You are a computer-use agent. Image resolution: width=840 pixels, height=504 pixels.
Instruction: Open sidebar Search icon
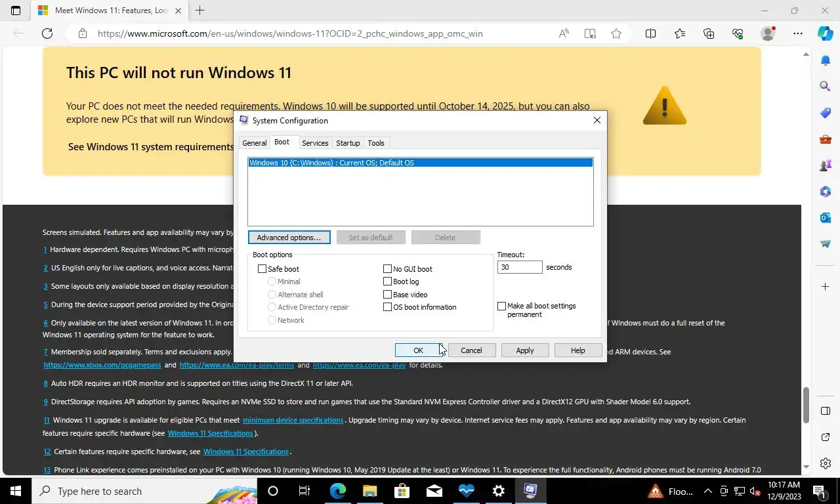pyautogui.click(x=826, y=87)
